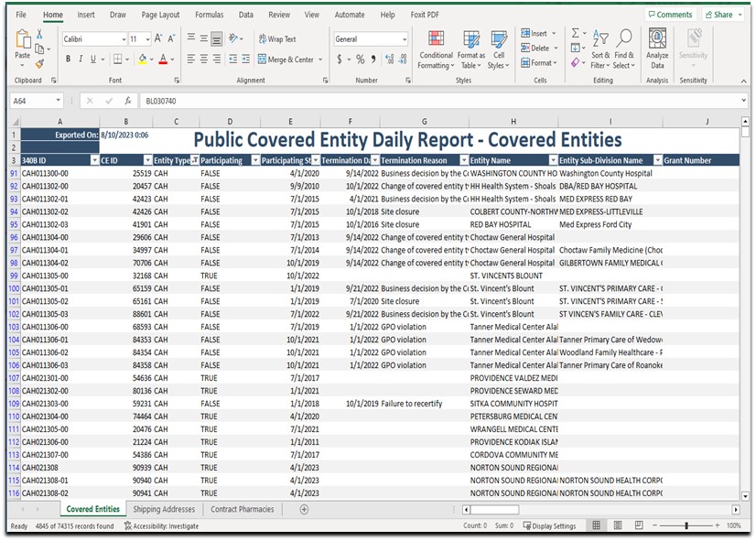Increase font size with larger A icon
756x541 pixels.
click(x=158, y=38)
